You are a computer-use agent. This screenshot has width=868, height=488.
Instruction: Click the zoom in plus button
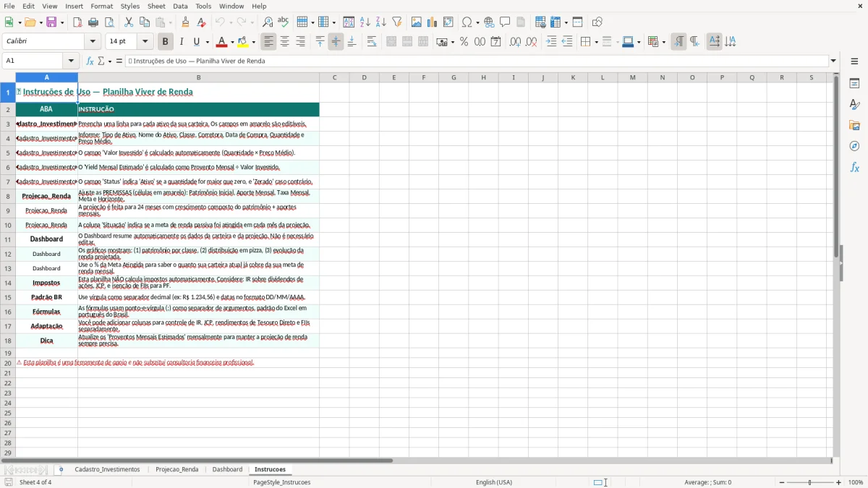click(x=839, y=482)
